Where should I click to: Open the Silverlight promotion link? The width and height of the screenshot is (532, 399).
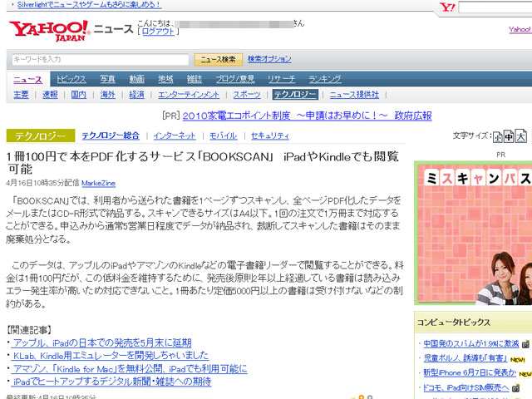click(89, 5)
